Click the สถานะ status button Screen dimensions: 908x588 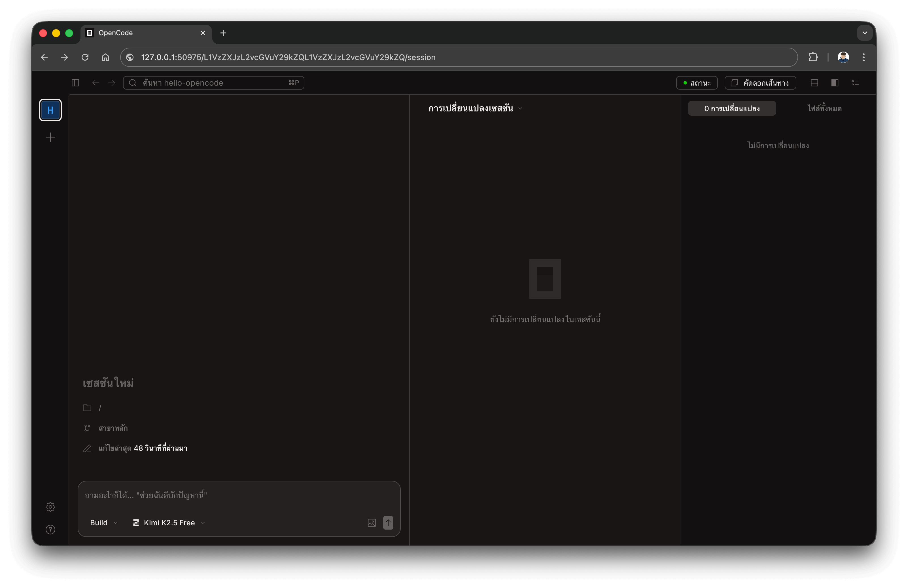[x=697, y=83]
